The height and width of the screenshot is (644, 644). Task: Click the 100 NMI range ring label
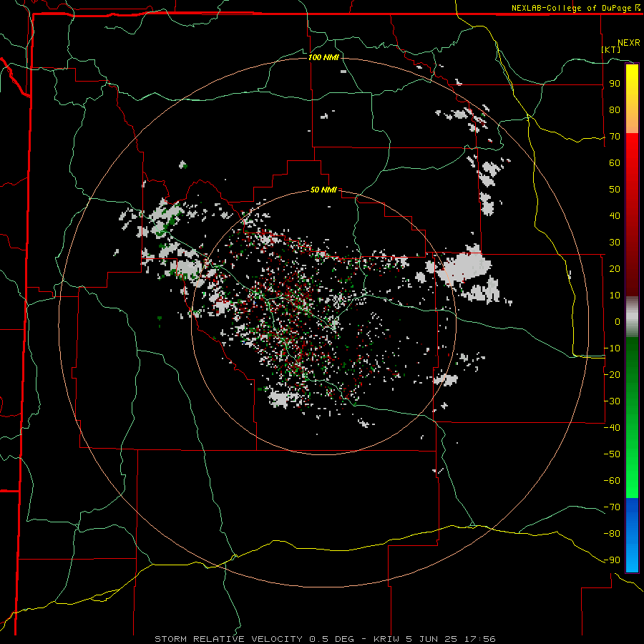click(323, 57)
